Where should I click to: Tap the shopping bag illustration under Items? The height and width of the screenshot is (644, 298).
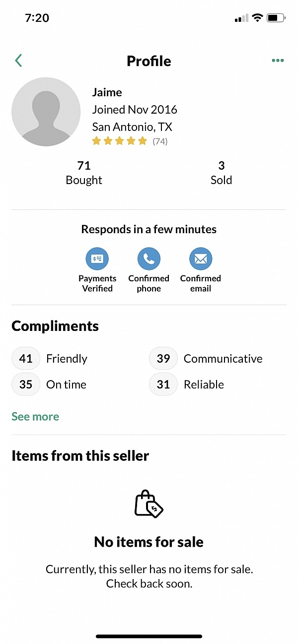149,503
